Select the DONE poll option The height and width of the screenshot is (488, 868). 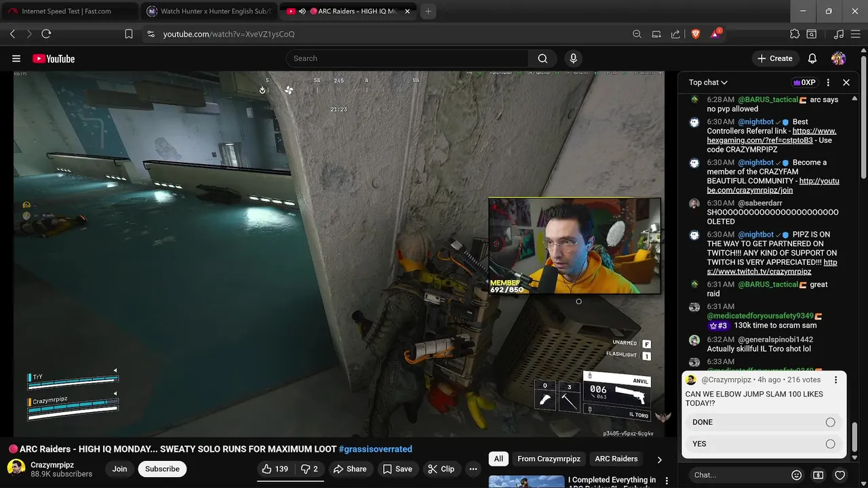(764, 422)
